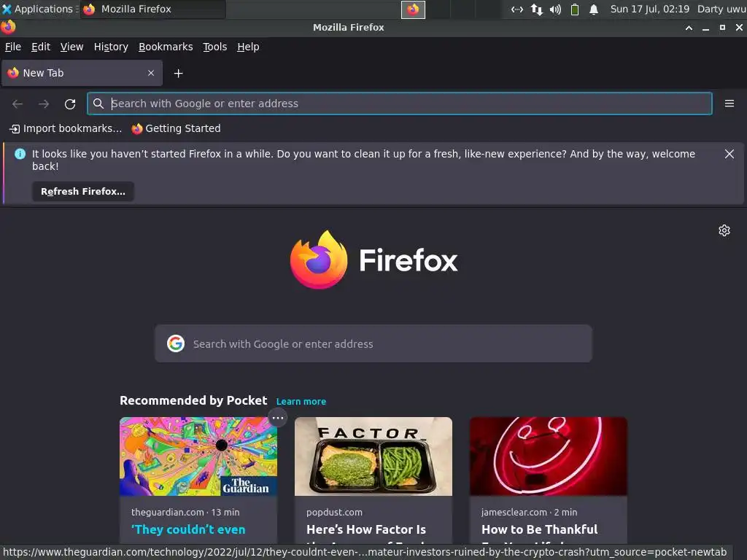Click the red neon smiley thumbnail
Screen dimensions: 747x560
(549, 456)
